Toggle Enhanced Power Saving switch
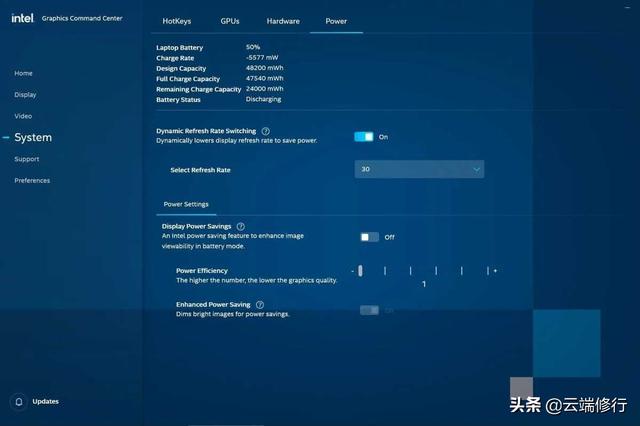The width and height of the screenshot is (640, 426). tap(369, 311)
